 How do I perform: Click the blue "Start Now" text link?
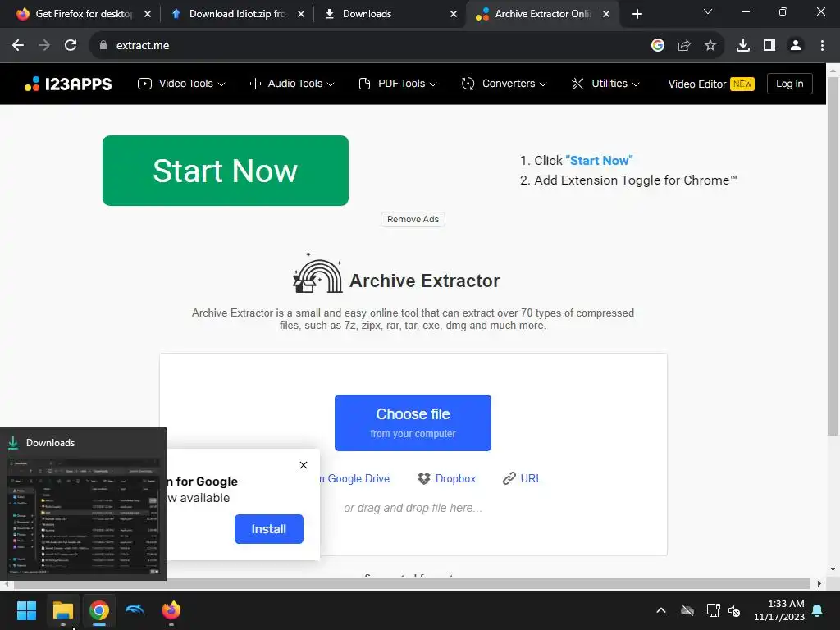(599, 160)
